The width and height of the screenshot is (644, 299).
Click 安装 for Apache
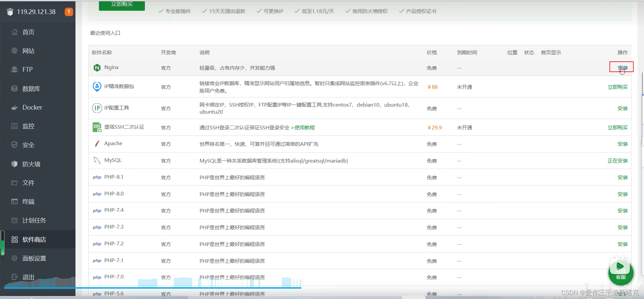point(623,144)
